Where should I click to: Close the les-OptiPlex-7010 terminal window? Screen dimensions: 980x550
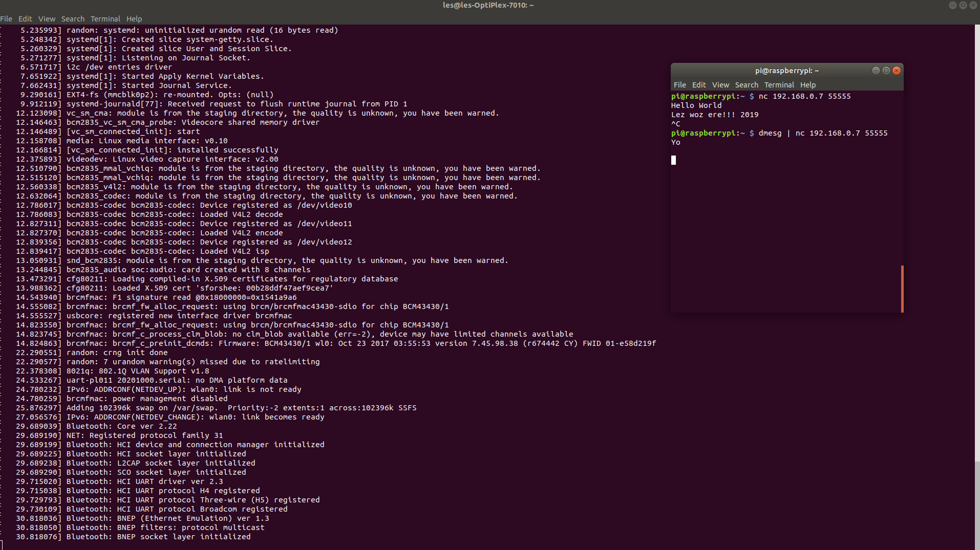click(973, 5)
